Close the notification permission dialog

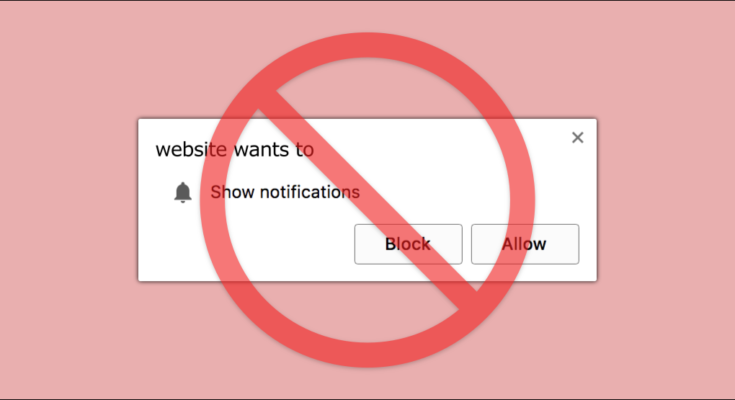pos(578,137)
